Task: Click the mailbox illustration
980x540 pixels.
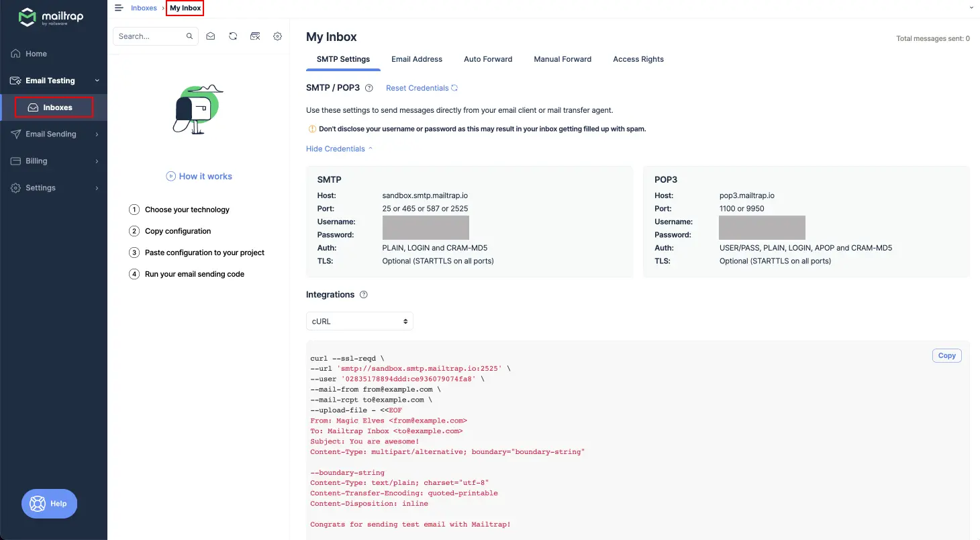Action: pyautogui.click(x=197, y=110)
